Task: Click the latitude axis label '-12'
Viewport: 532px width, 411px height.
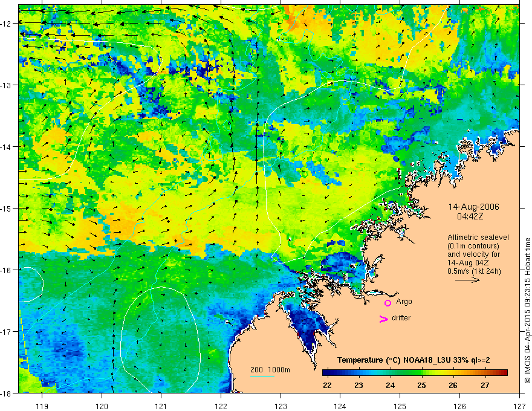Action: [7, 24]
